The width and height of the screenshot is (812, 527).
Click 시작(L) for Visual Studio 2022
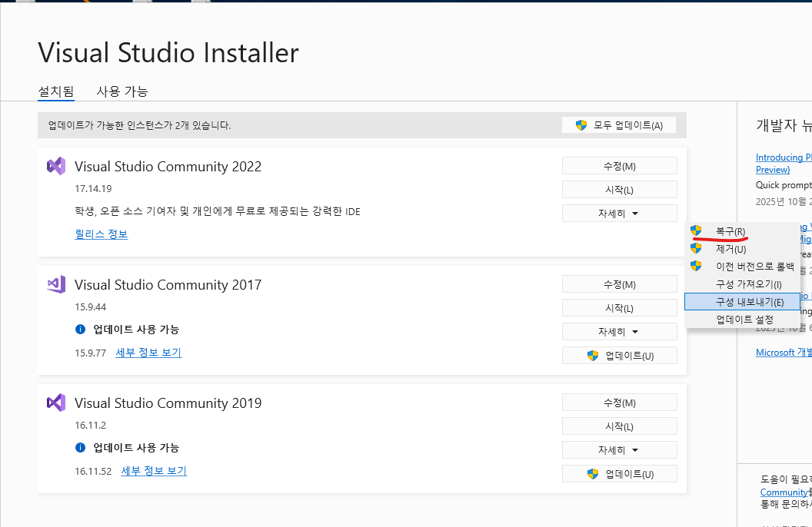click(x=619, y=190)
